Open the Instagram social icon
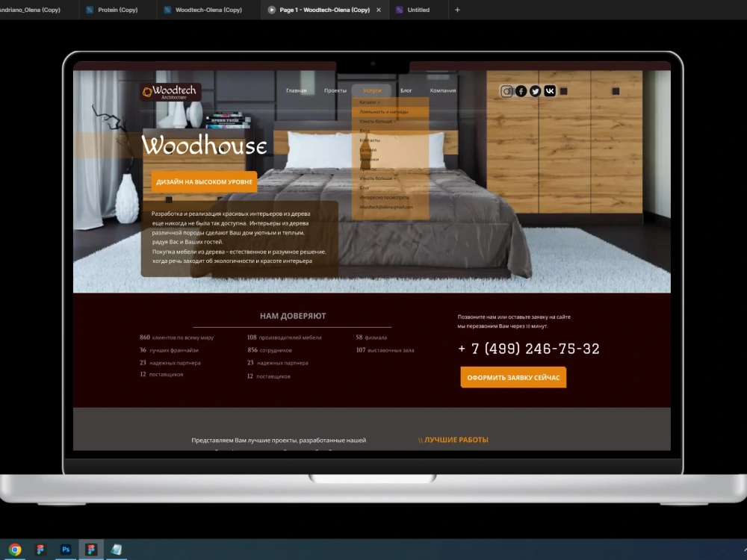 pyautogui.click(x=506, y=91)
